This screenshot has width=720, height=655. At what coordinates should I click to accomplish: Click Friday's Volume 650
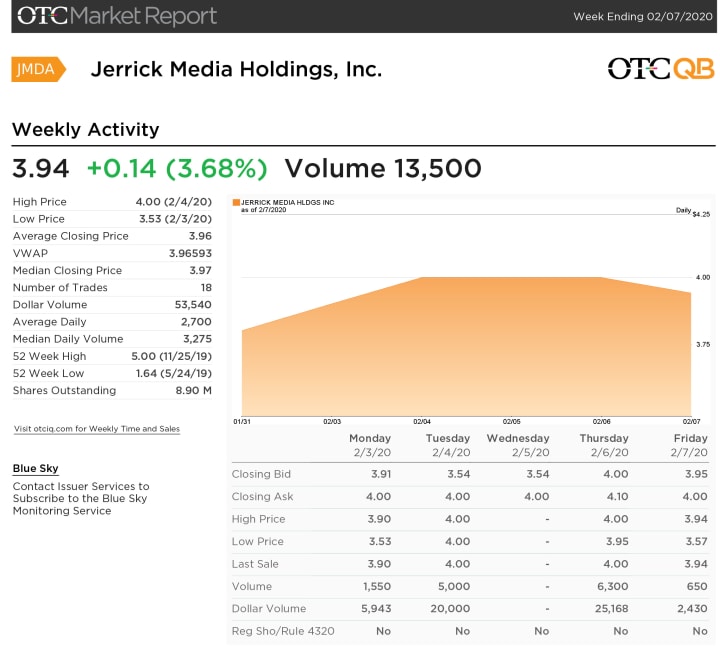tap(697, 587)
